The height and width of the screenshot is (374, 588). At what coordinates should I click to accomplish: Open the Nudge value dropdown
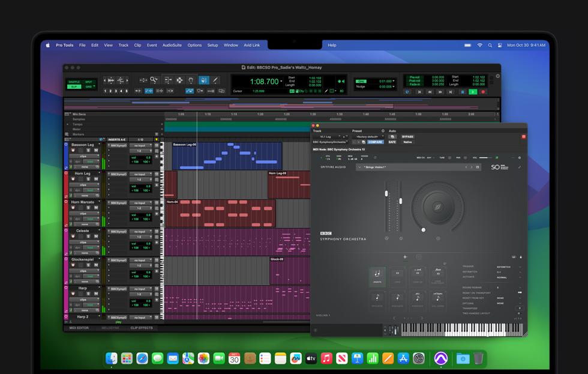pos(394,86)
